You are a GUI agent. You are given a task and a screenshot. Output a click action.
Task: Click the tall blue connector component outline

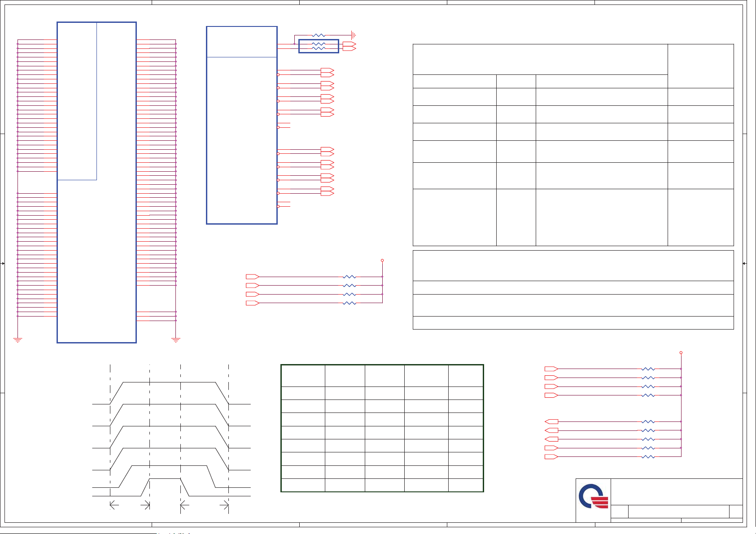(x=96, y=182)
